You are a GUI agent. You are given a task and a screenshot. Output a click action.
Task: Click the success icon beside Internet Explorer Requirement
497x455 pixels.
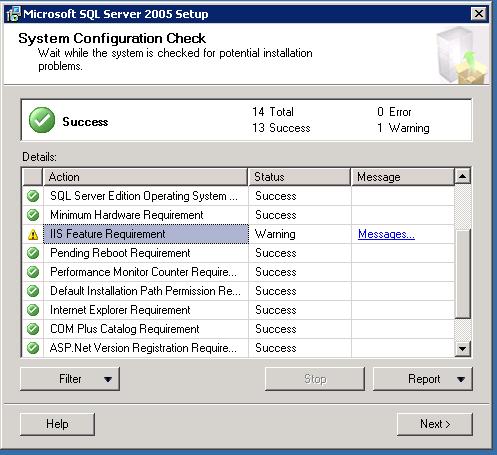[x=33, y=310]
